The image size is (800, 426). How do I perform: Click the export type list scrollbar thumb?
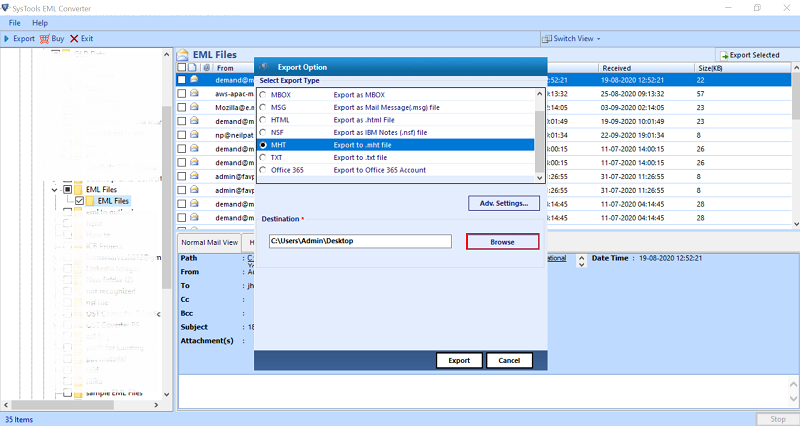(x=540, y=142)
